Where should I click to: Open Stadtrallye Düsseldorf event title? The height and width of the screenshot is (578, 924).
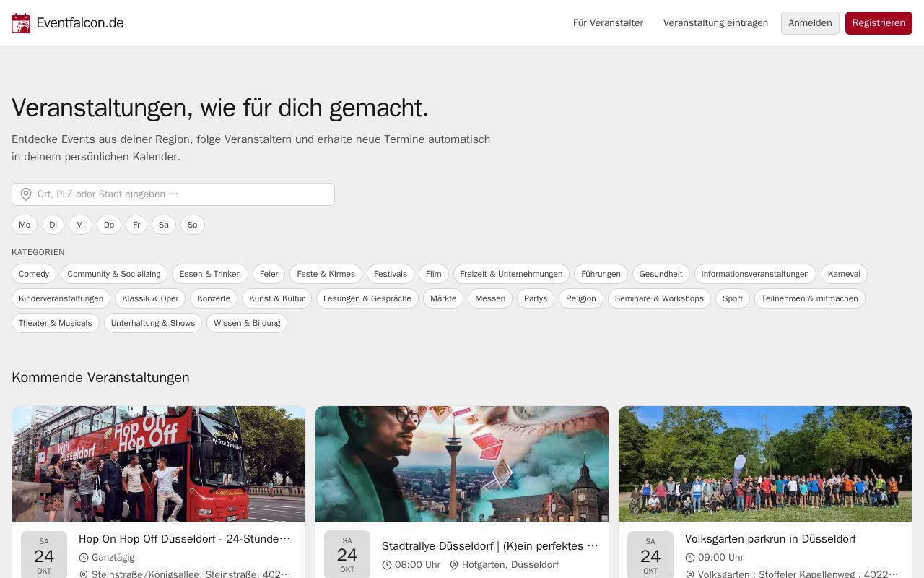(x=490, y=546)
